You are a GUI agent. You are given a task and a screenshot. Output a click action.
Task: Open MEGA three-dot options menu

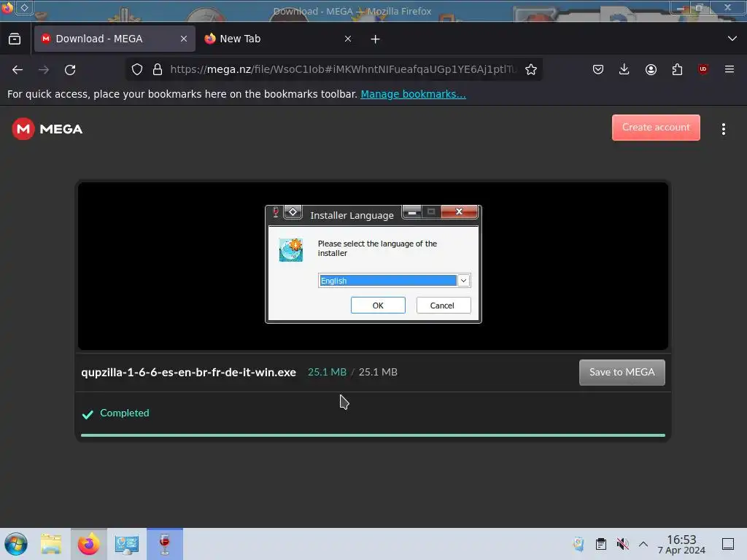tap(723, 129)
